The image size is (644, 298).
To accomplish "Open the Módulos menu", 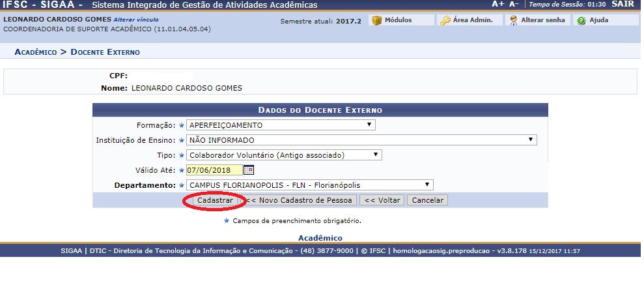I will [401, 20].
